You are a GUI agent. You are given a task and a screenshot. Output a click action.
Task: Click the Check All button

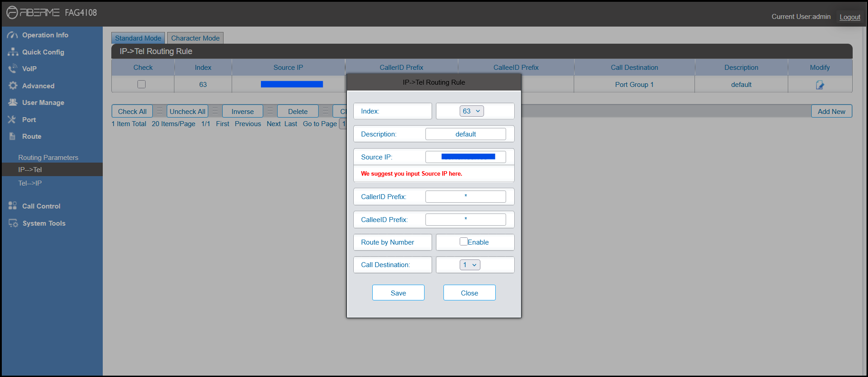point(132,111)
